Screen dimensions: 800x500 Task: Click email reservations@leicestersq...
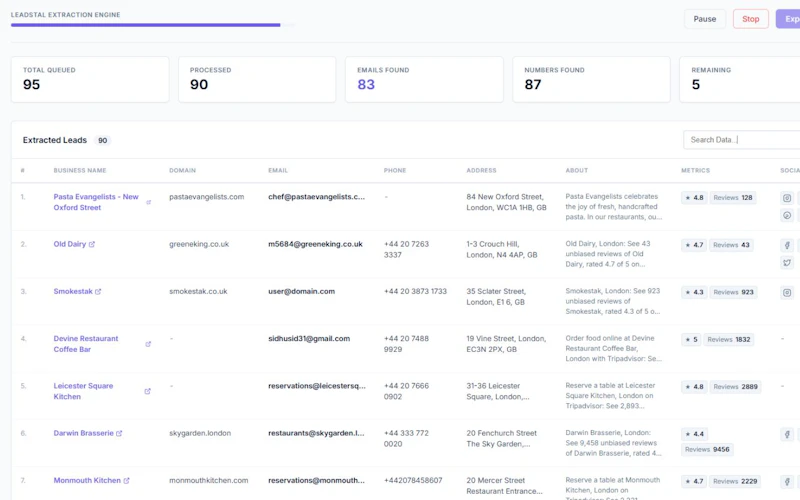(317, 386)
